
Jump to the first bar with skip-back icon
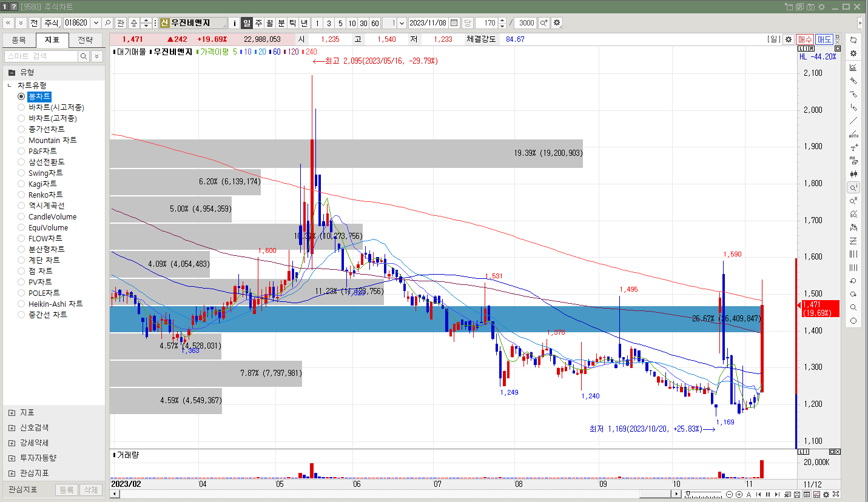[x=758, y=494]
